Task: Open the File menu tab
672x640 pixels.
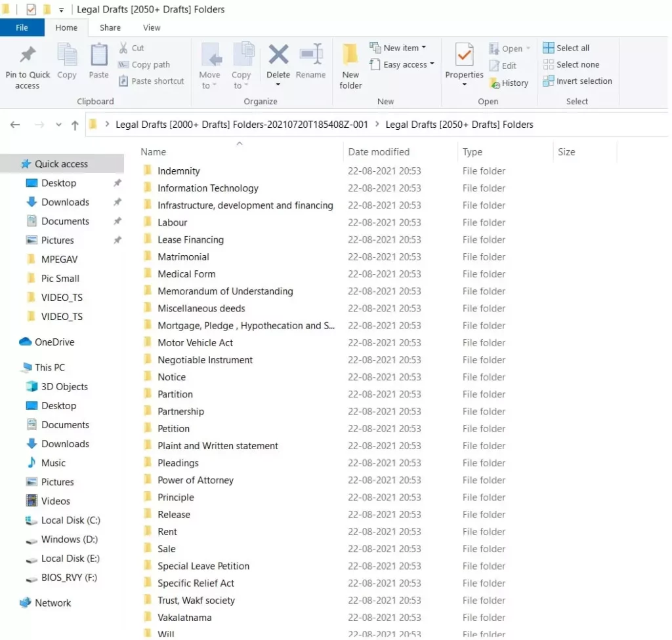Action: [22, 28]
